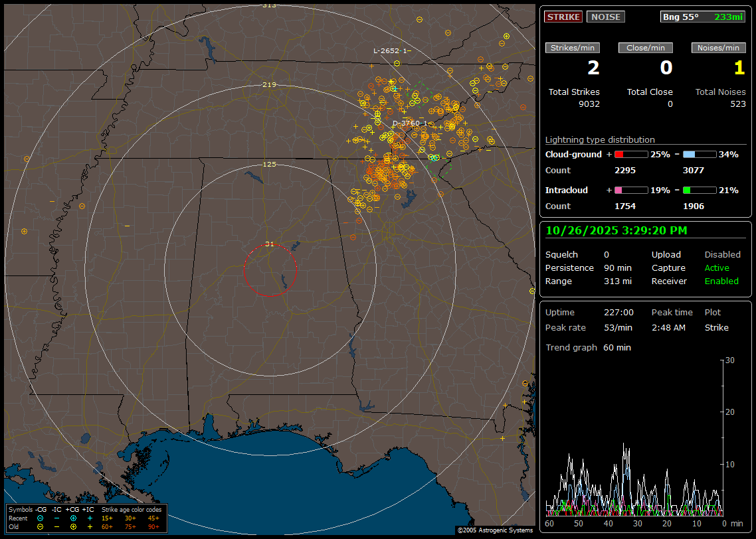
Task: Click the L-2652-1 storm cell label
Action: 391,50
